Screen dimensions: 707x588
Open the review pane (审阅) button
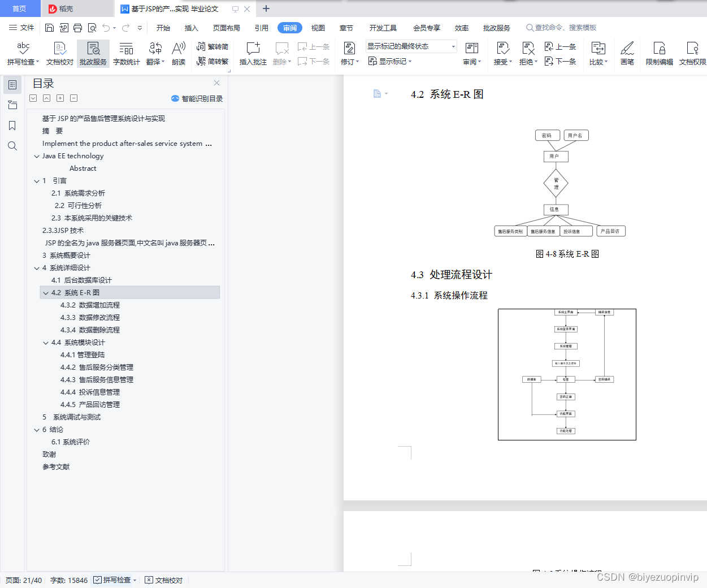click(472, 54)
